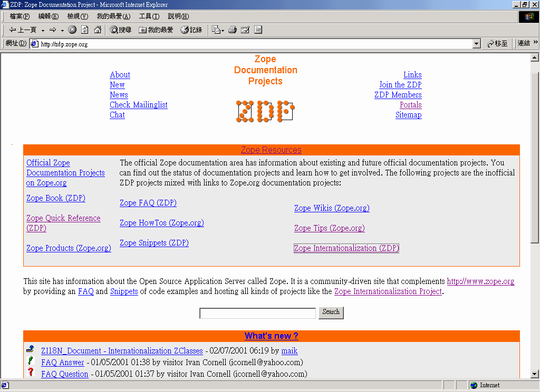This screenshot has width=540, height=392.
Task: Click the Mail toolbar icon
Action: [x=216, y=30]
